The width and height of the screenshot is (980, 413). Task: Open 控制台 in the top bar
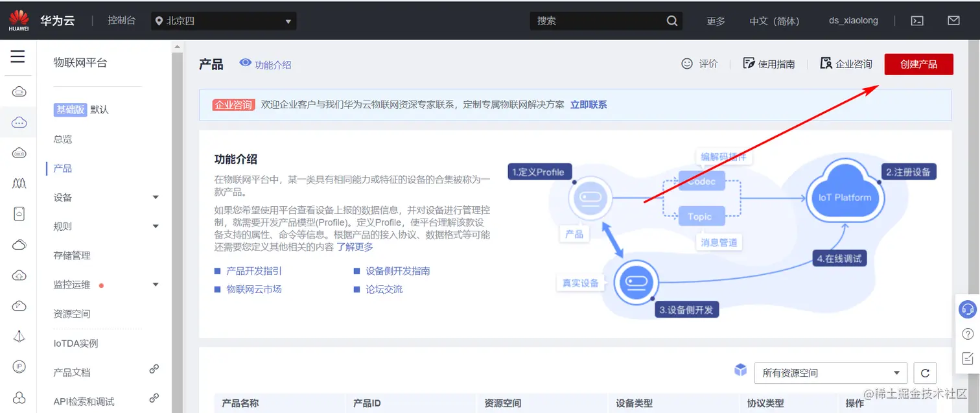122,20
